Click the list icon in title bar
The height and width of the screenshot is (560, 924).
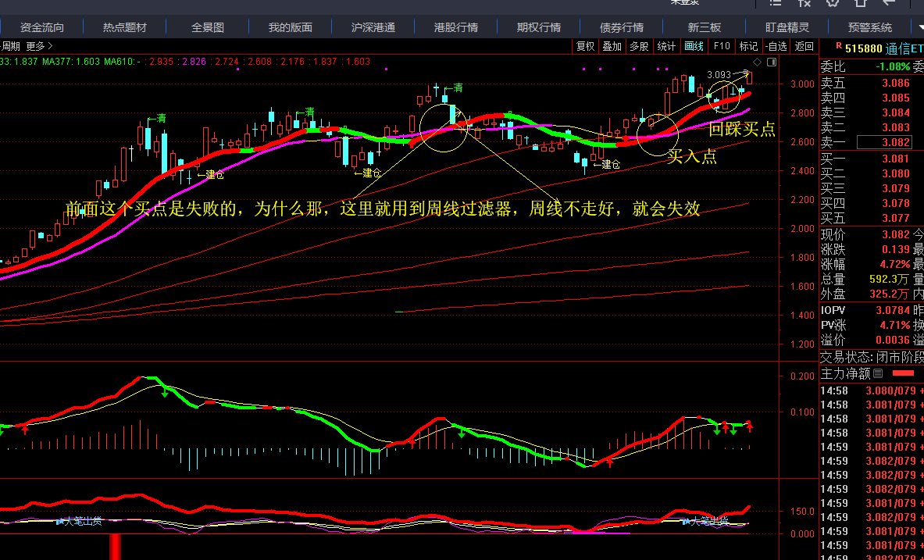click(x=776, y=2)
